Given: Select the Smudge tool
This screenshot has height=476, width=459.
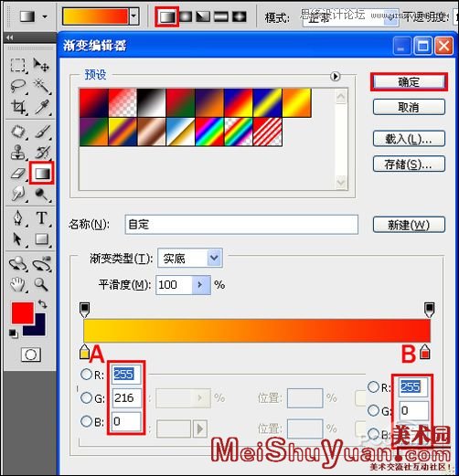Looking at the screenshot, I should 17,194.
